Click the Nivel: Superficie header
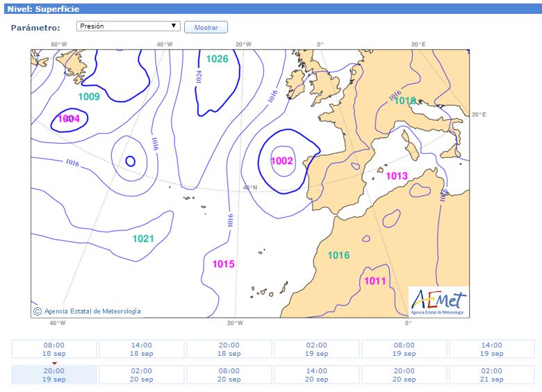Screen dimensions: 542x392 click(x=44, y=9)
